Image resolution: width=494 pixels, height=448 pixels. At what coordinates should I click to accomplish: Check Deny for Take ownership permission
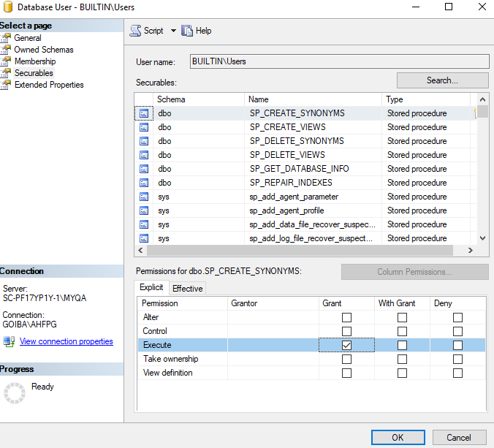[x=457, y=359]
